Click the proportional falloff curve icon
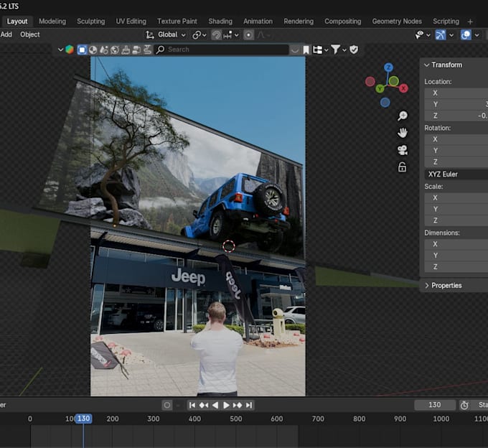Screen dimensions: 488x448 [x=261, y=35]
